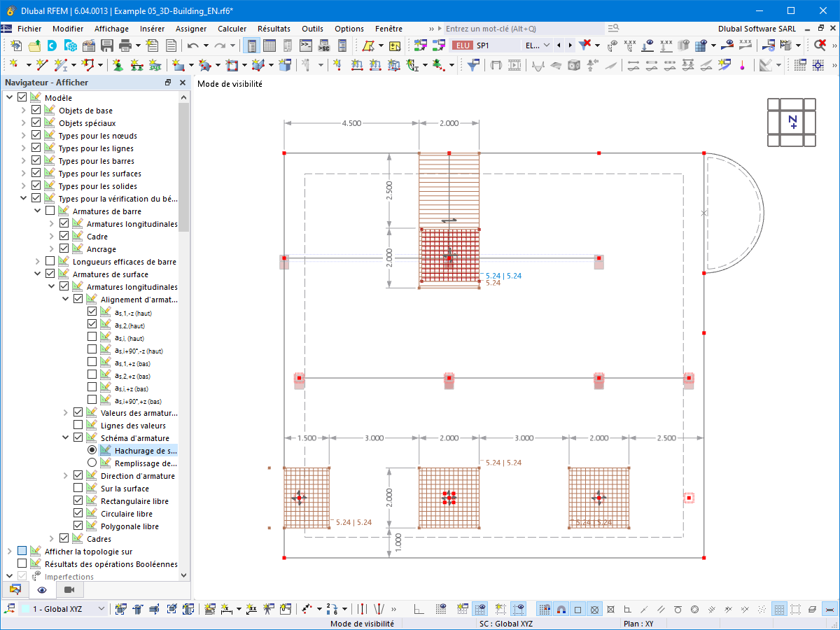
Task: Collapse the Modèle tree node
Action: point(9,98)
